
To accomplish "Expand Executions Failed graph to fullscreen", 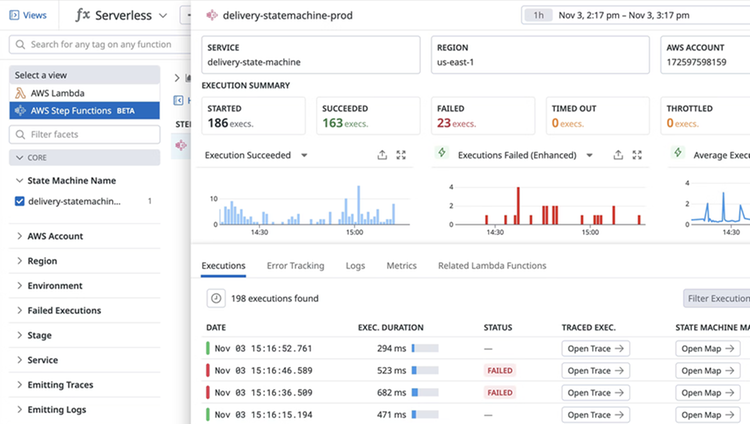I will pos(637,155).
